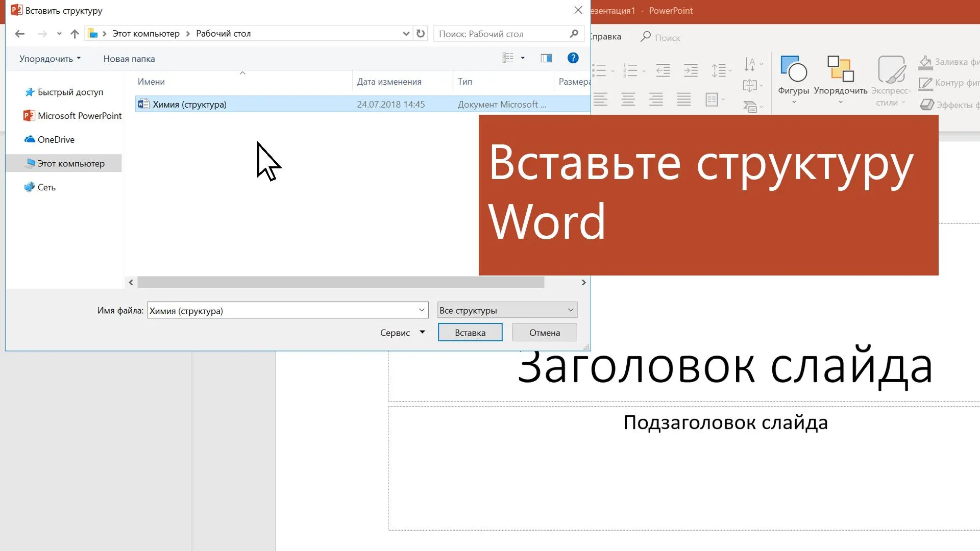Cancel with the Отмена button

click(545, 333)
